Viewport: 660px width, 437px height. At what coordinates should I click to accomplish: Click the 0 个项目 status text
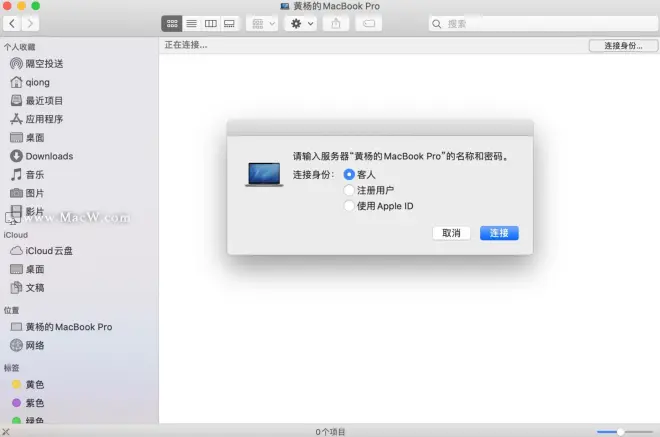tap(330, 432)
